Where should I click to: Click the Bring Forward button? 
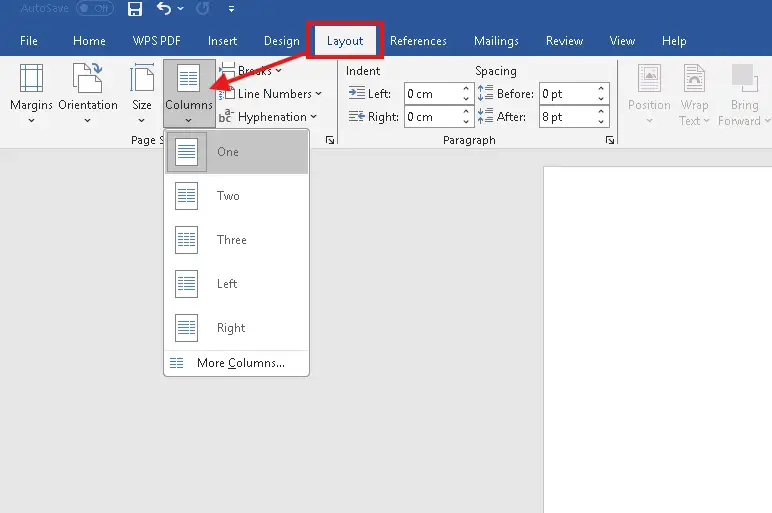744,94
